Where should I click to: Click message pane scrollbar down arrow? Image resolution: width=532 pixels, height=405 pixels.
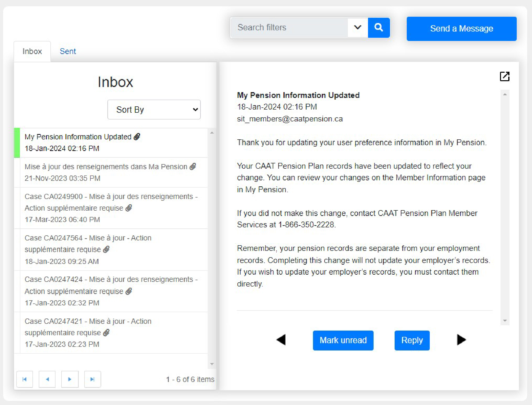pos(505,321)
